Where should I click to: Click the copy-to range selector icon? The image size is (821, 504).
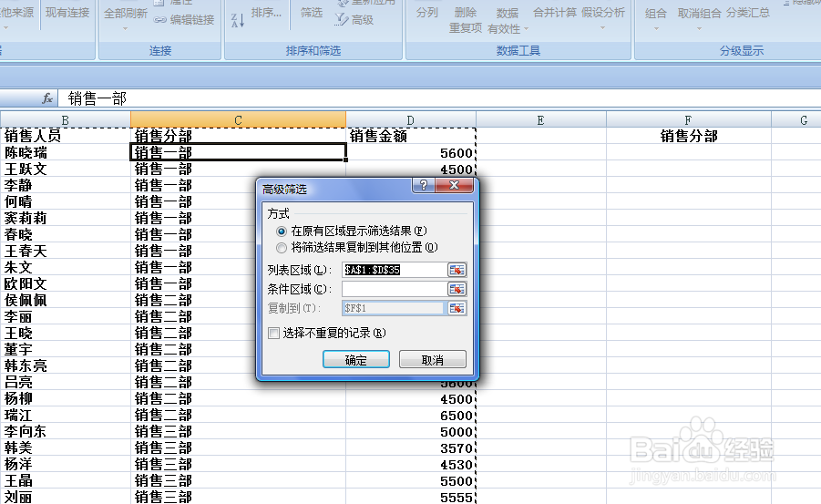[457, 308]
